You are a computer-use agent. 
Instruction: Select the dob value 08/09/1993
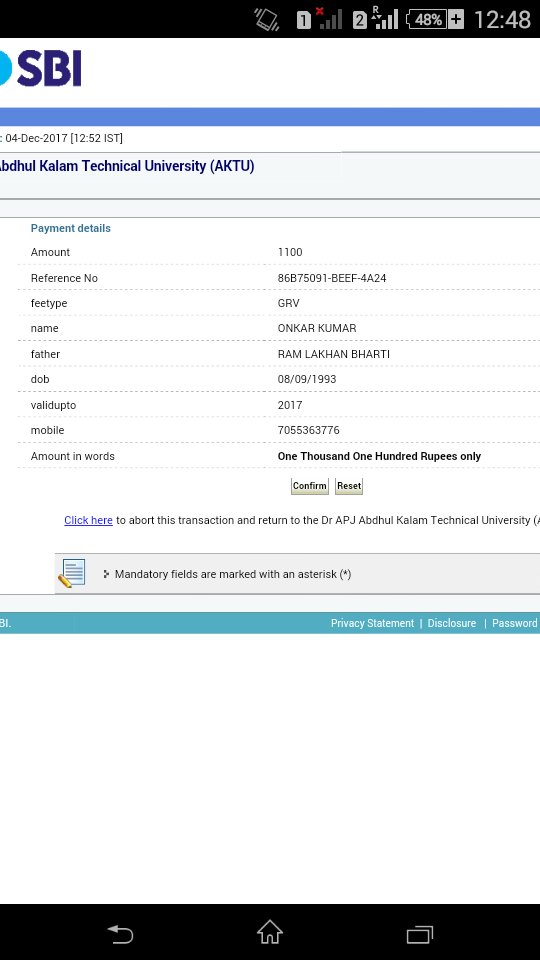[x=307, y=380]
